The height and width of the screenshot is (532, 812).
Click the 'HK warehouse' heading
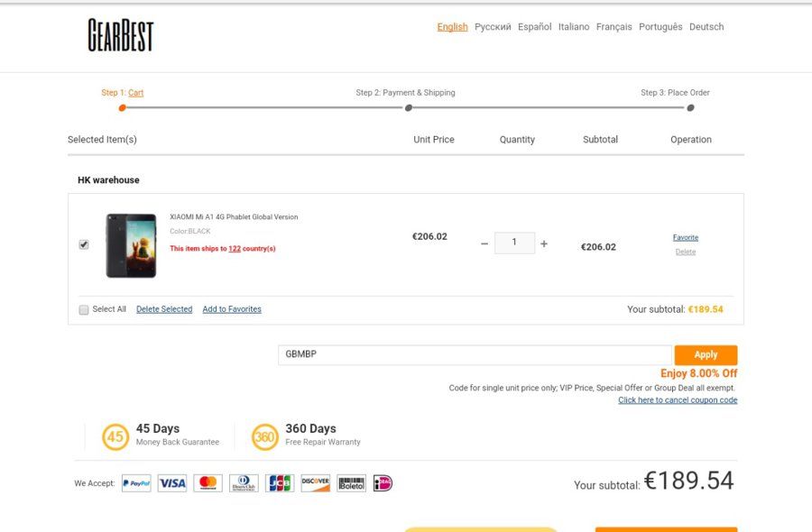[x=108, y=180]
